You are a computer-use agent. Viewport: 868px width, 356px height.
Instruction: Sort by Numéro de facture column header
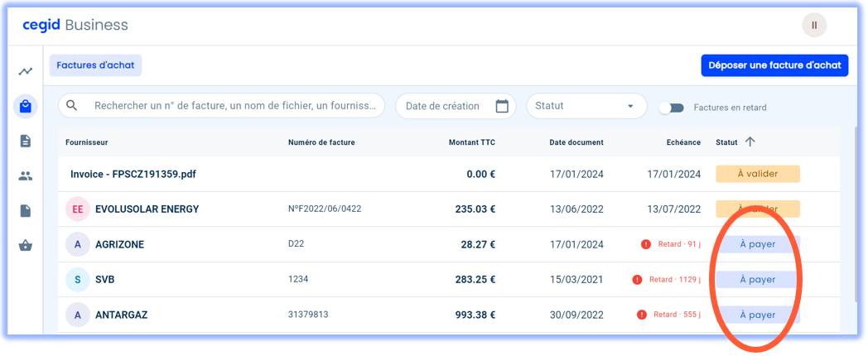[x=321, y=142]
